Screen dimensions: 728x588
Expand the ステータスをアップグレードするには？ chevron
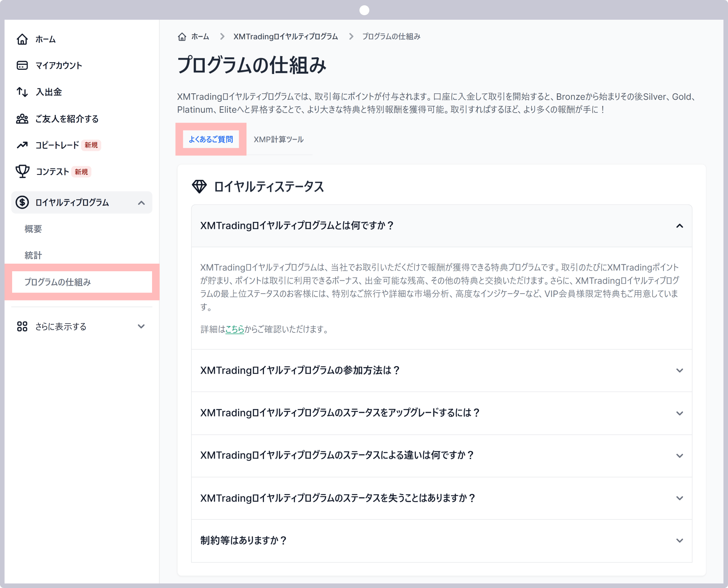tap(680, 413)
